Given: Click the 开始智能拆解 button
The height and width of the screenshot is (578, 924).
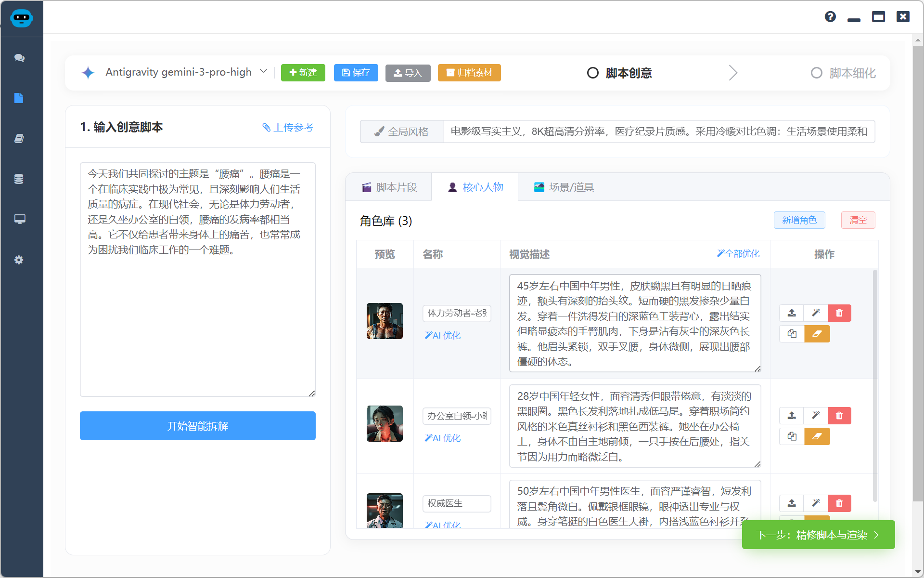Looking at the screenshot, I should pos(197,426).
